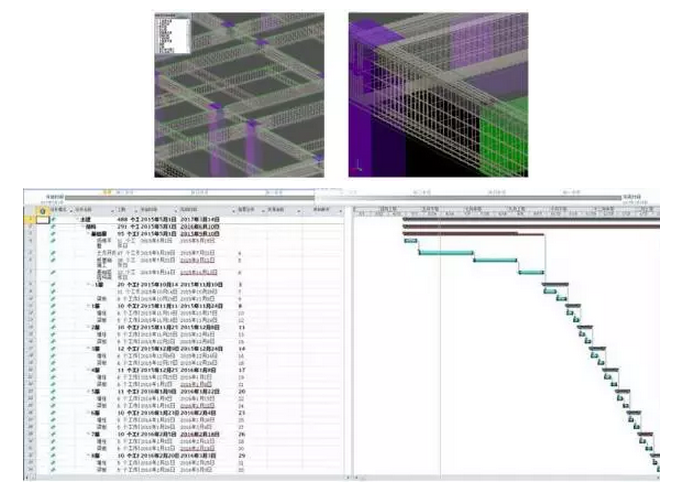677x487 pixels.
Task: Click the task mode icon in the 5层 row
Action: pyautogui.click(x=52, y=390)
